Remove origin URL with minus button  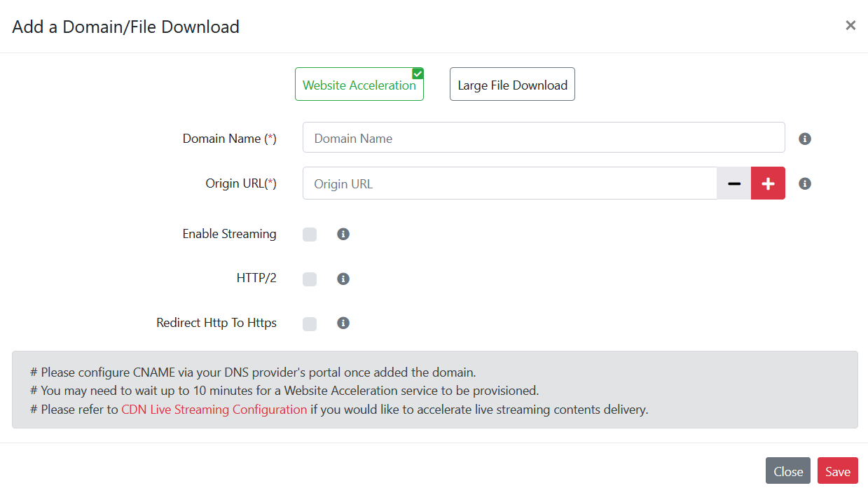[x=734, y=183]
